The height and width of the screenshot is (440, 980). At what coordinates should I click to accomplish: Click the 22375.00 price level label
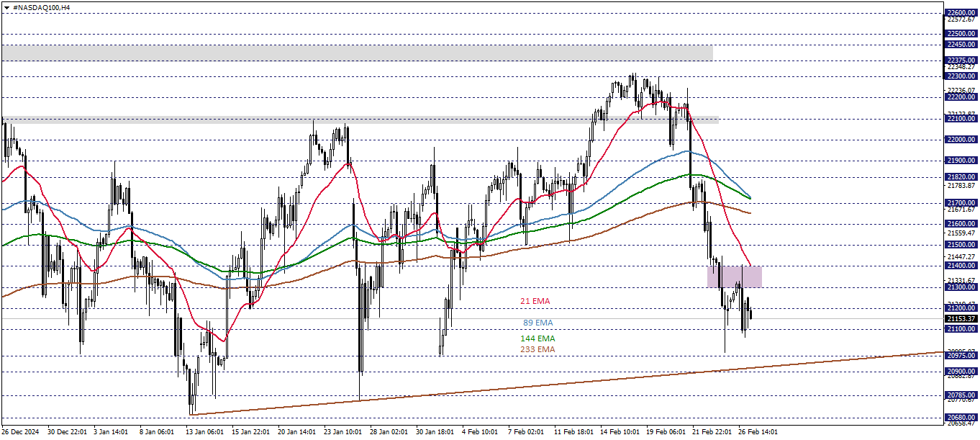[x=962, y=60]
